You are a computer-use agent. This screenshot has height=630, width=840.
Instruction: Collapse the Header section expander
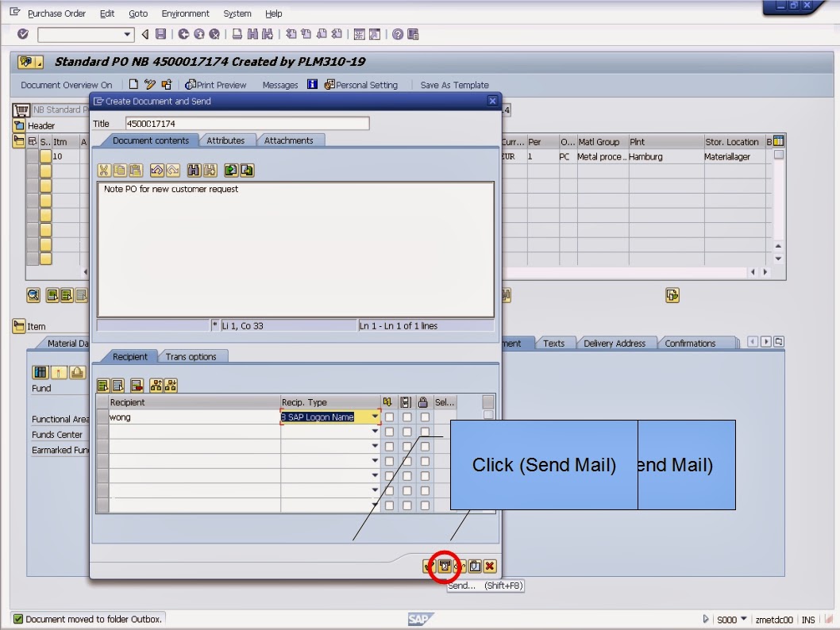pos(19,126)
